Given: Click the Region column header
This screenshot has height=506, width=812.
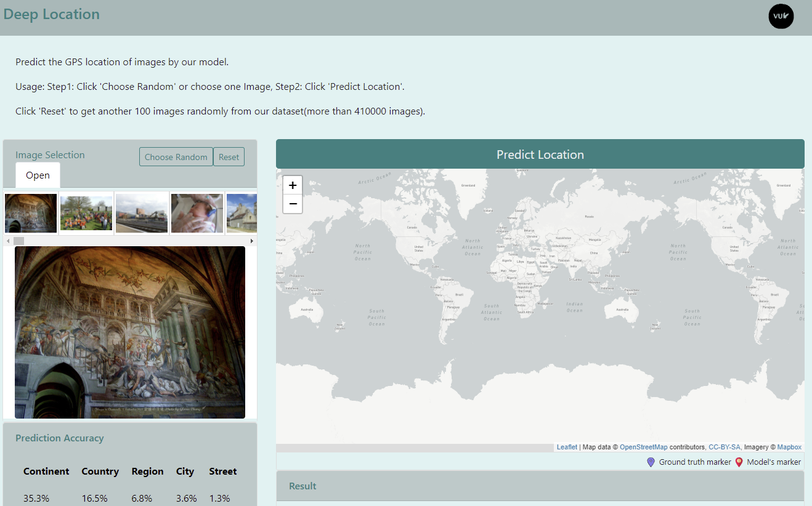Looking at the screenshot, I should coord(147,472).
